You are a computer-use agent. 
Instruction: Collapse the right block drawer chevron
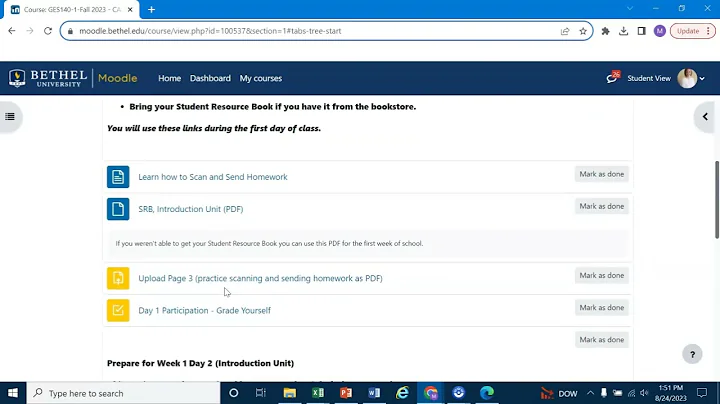705,117
